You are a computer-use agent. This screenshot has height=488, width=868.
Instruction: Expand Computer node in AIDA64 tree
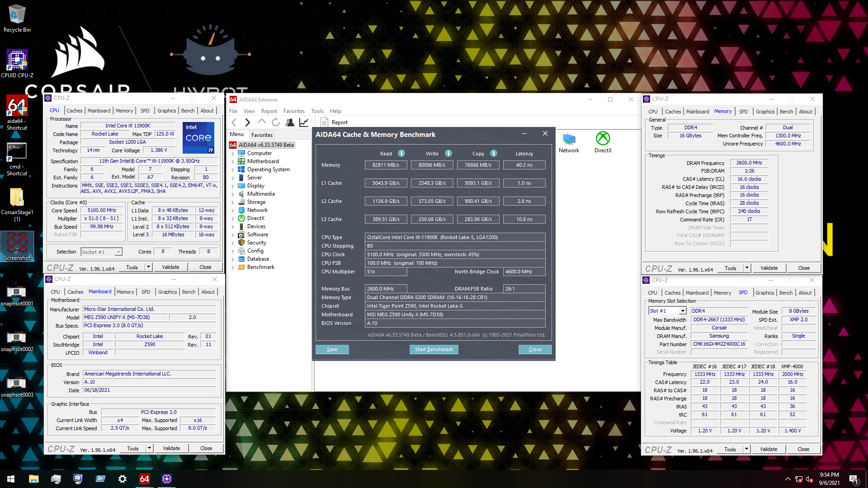pos(233,153)
